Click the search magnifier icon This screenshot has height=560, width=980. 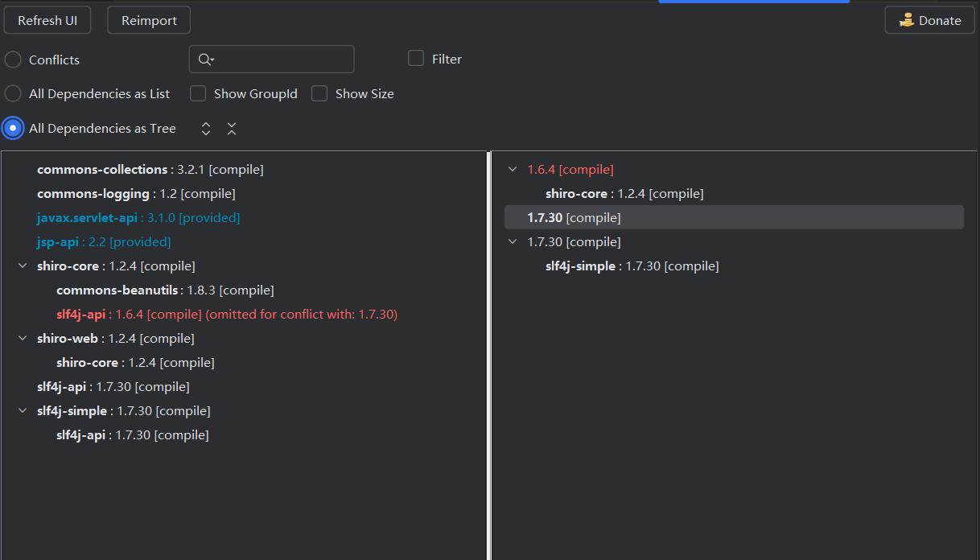(205, 60)
